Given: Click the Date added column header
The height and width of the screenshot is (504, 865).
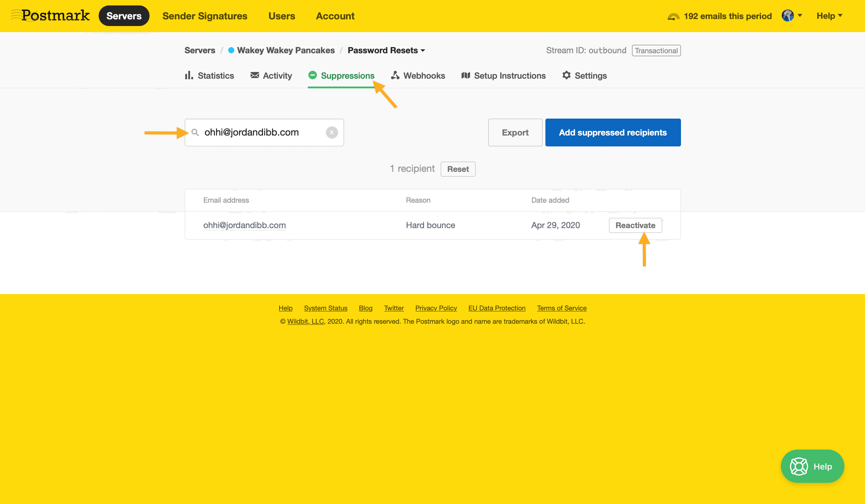Looking at the screenshot, I should point(550,200).
